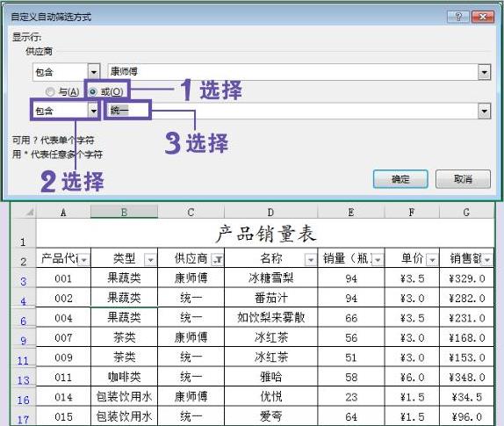
Task: Click the 咖啡类 cell
Action: pos(124,377)
